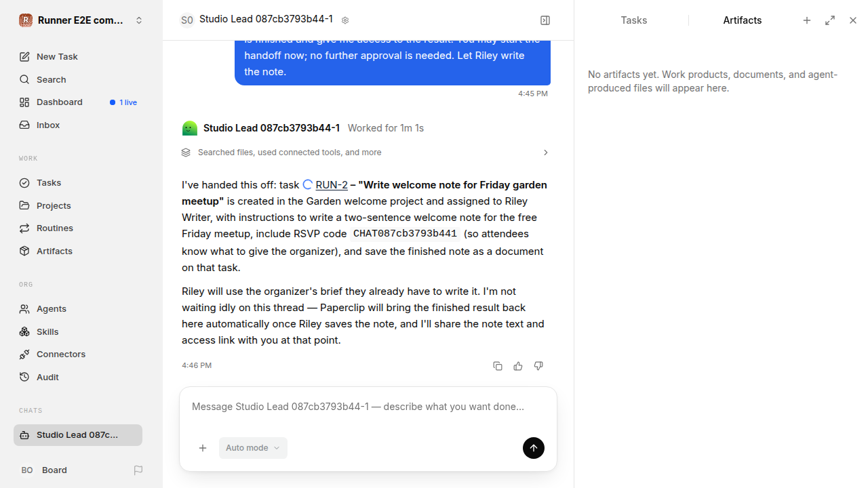This screenshot has width=868, height=488.
Task: Open the Auto mode dropdown
Action: (253, 448)
